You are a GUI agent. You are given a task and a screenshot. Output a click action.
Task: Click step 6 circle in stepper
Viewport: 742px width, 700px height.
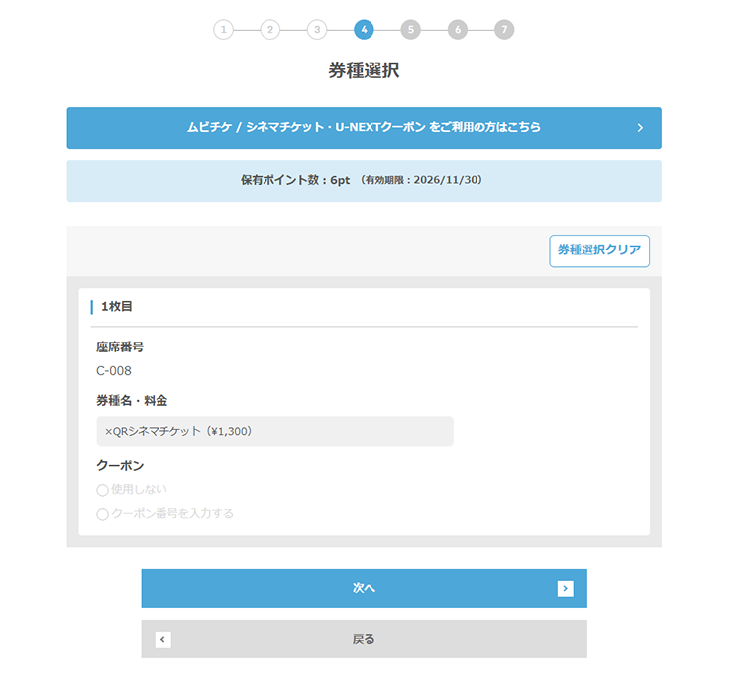(457, 30)
